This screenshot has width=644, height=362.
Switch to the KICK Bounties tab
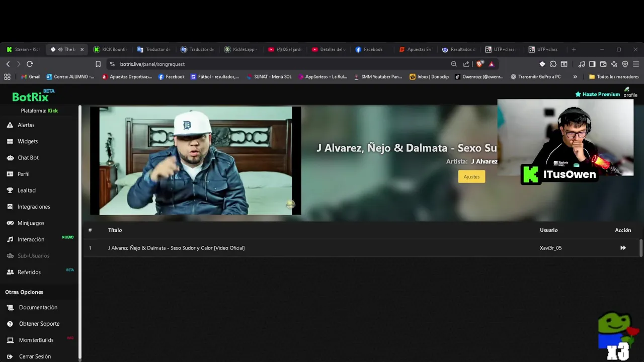coord(110,49)
